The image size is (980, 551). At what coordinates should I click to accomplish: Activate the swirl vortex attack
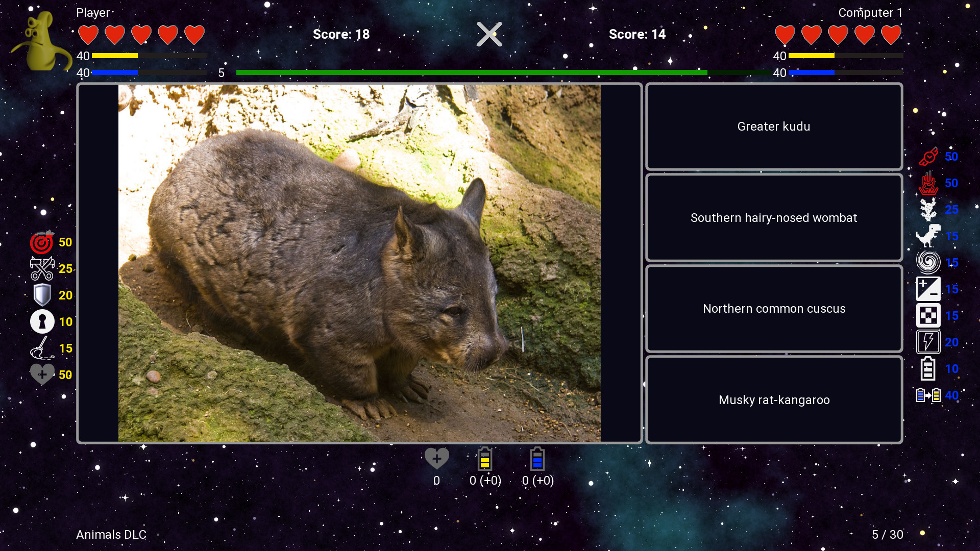(929, 262)
